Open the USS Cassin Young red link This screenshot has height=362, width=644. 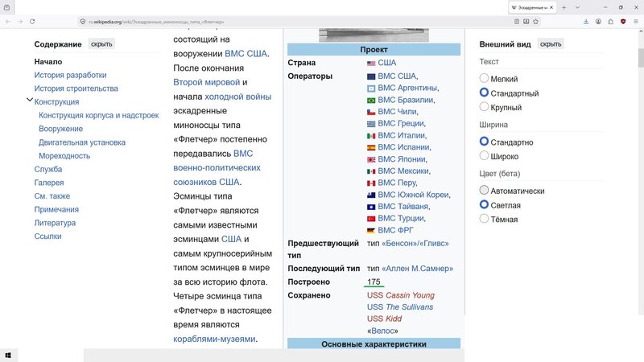click(401, 295)
